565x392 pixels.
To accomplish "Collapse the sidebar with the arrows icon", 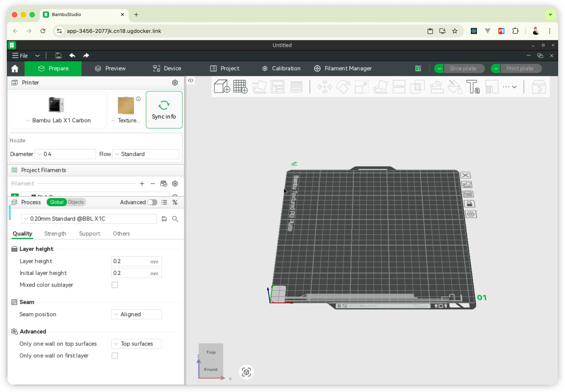I will (x=191, y=80).
